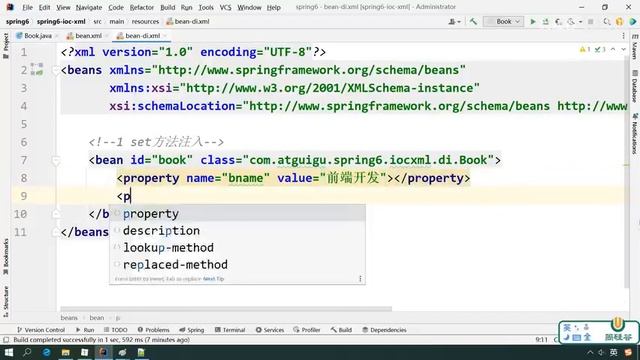Open the File menu

[27, 7]
